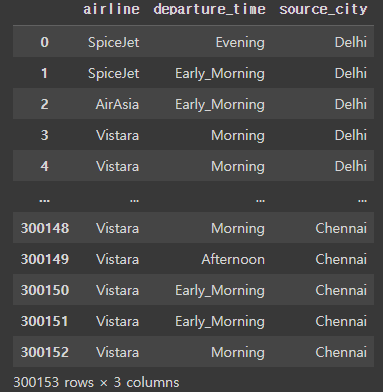Click Vistara in row 3
This screenshot has width=383, height=392.
tap(118, 135)
